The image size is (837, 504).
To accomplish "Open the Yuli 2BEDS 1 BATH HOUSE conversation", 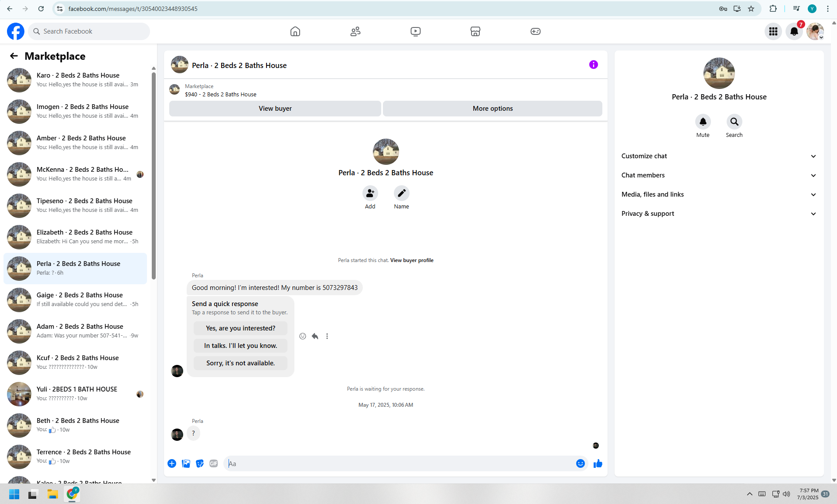I will pyautogui.click(x=75, y=394).
